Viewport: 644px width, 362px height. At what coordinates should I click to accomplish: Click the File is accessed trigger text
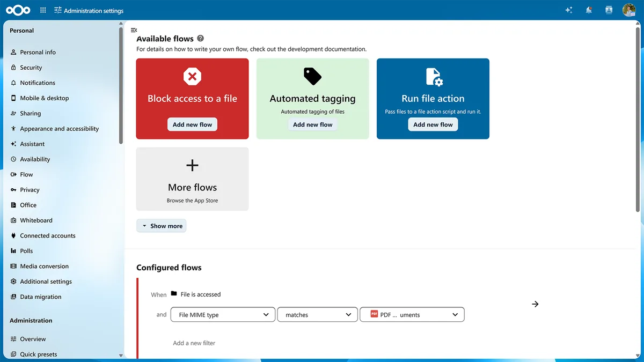click(201, 294)
